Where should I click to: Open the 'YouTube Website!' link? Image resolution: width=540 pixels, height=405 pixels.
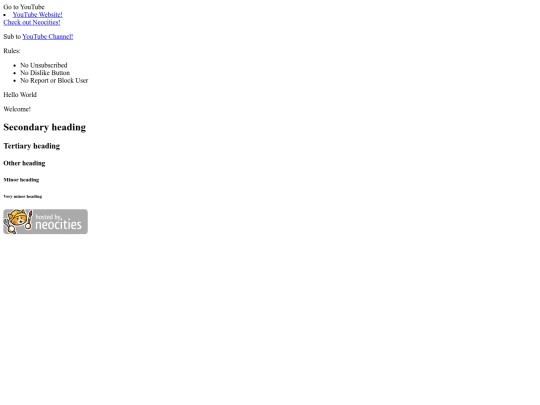pos(38,14)
